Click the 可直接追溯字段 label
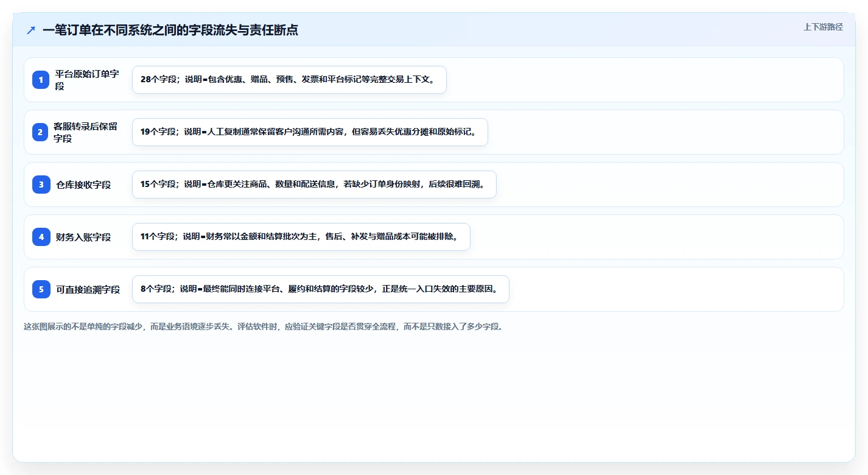Screen dimensions: 868x475 click(88, 289)
